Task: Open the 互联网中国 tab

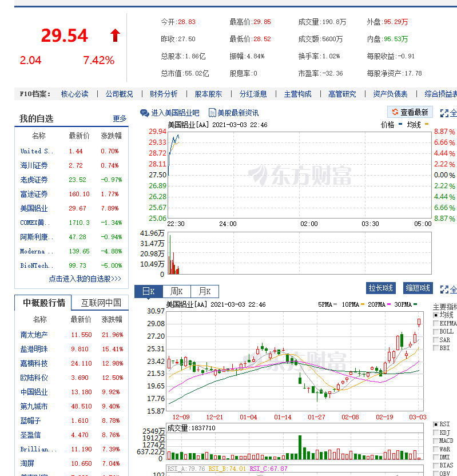Action: click(x=101, y=303)
